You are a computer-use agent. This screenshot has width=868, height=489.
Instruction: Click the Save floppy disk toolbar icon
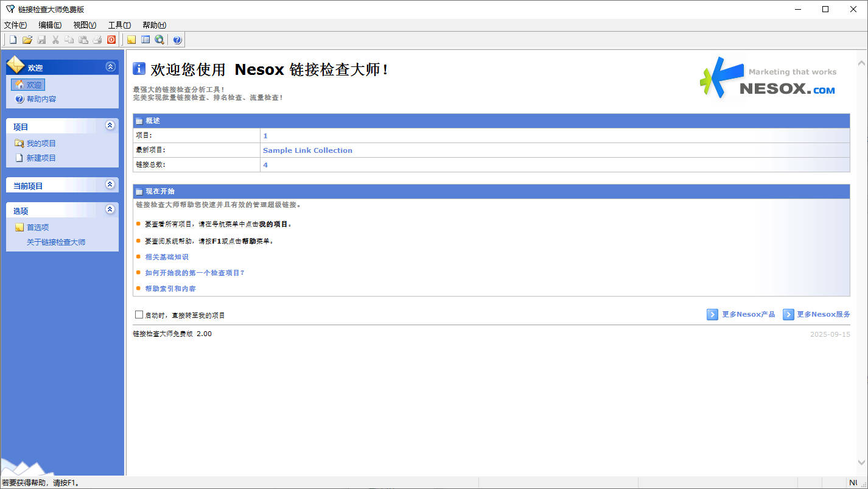coord(41,40)
